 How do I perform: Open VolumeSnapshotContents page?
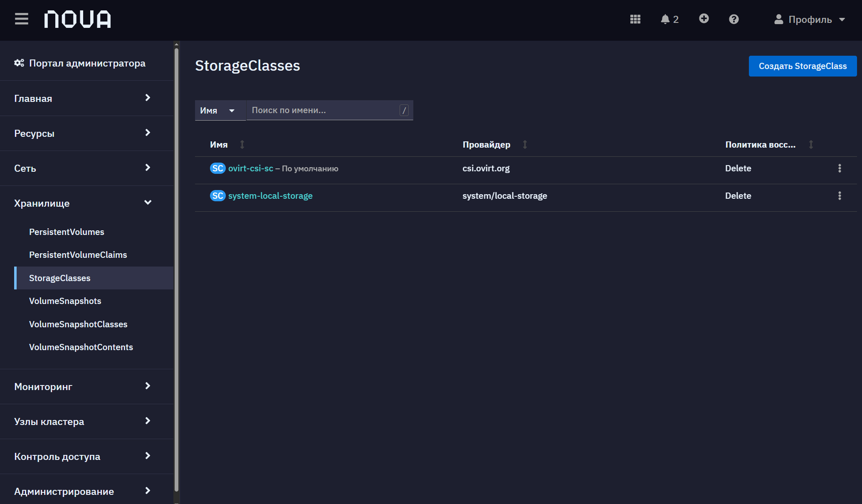point(81,347)
